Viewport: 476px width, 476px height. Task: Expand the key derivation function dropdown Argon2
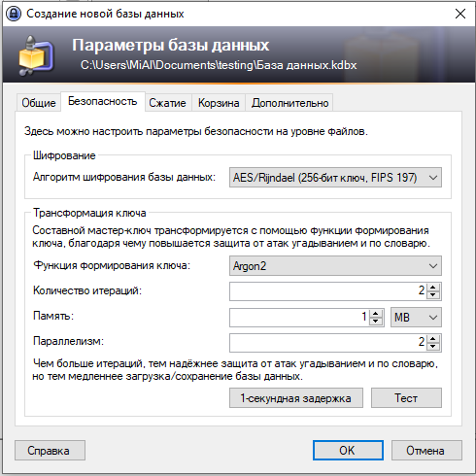pyautogui.click(x=335, y=266)
